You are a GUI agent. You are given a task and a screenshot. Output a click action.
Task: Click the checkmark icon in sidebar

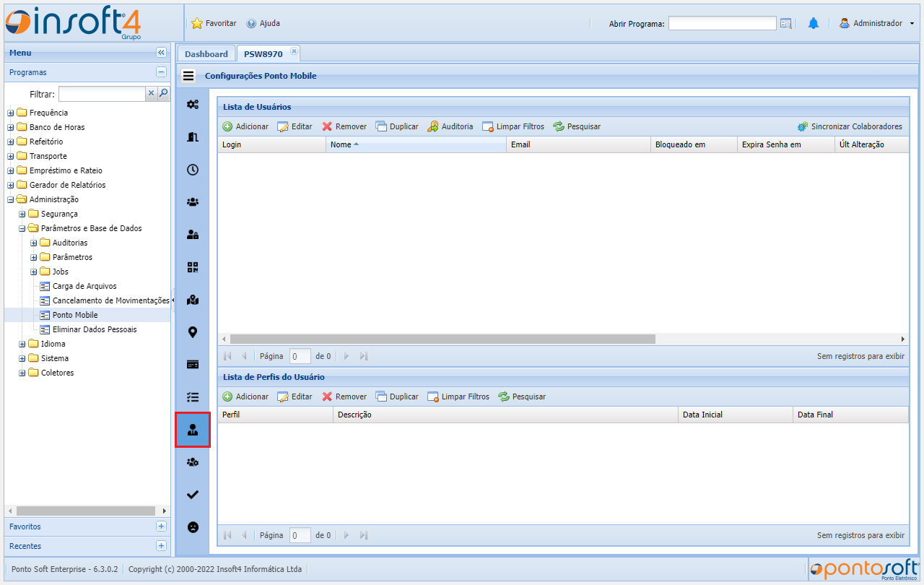click(193, 495)
